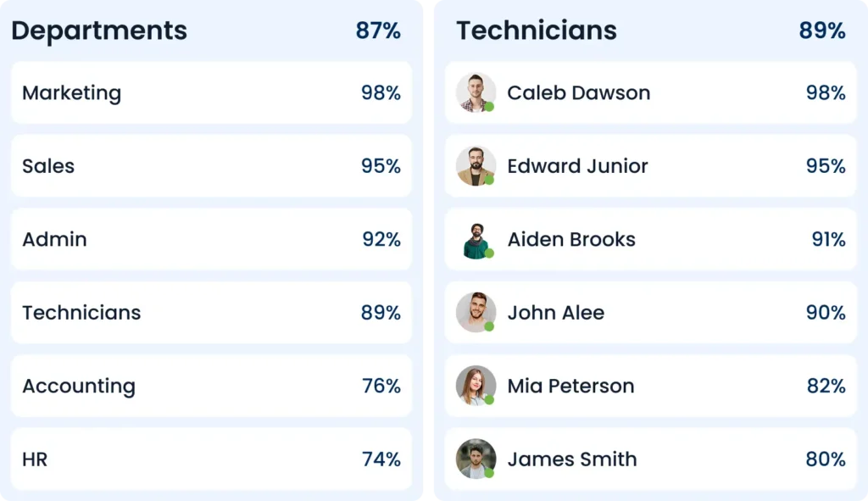The width and height of the screenshot is (868, 501).
Task: Open the Marketing department row
Action: [211, 92]
